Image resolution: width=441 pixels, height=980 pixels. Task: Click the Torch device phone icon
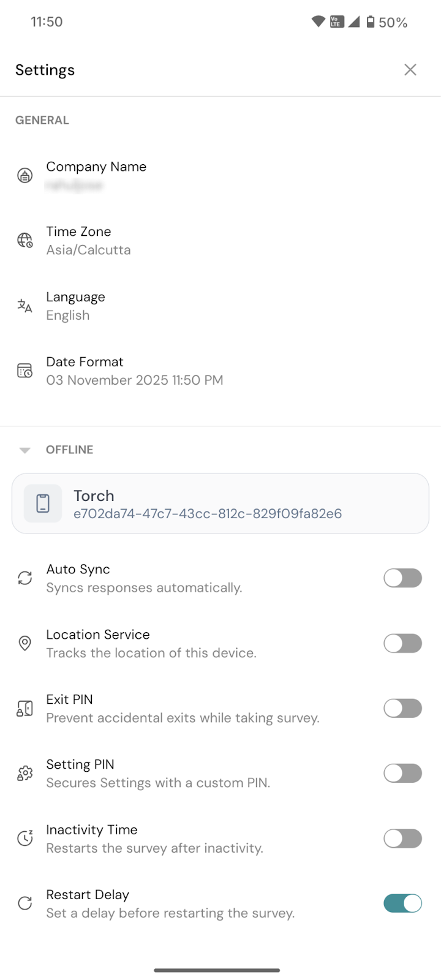pyautogui.click(x=43, y=503)
